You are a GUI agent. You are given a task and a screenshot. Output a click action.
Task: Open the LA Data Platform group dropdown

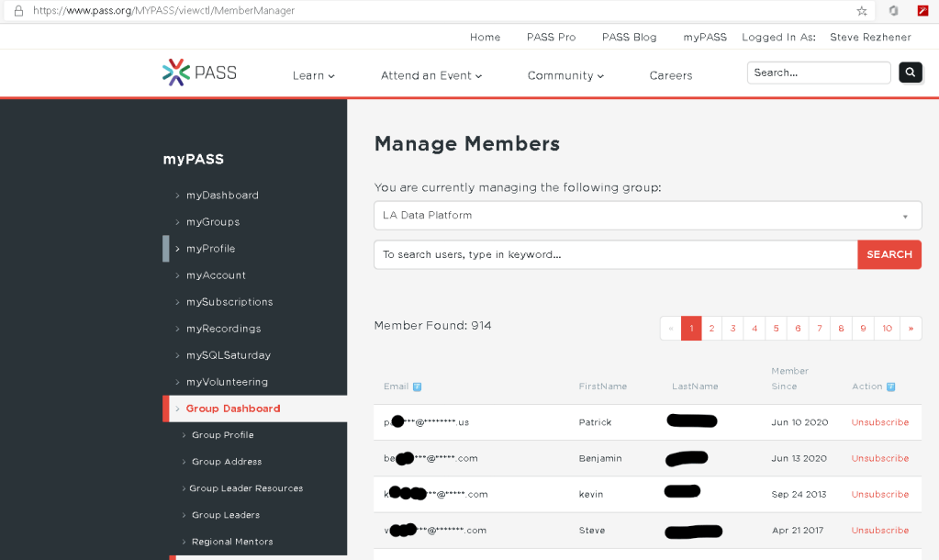click(x=647, y=216)
